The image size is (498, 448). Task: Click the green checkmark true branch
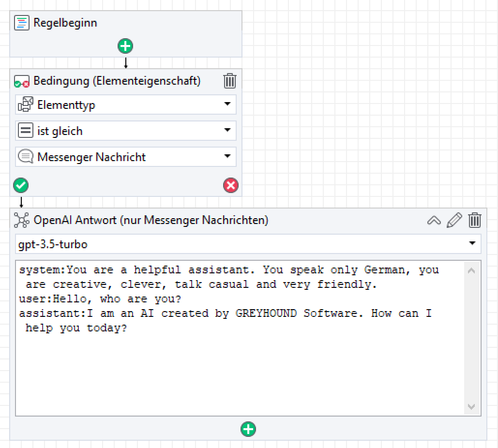coord(21,185)
